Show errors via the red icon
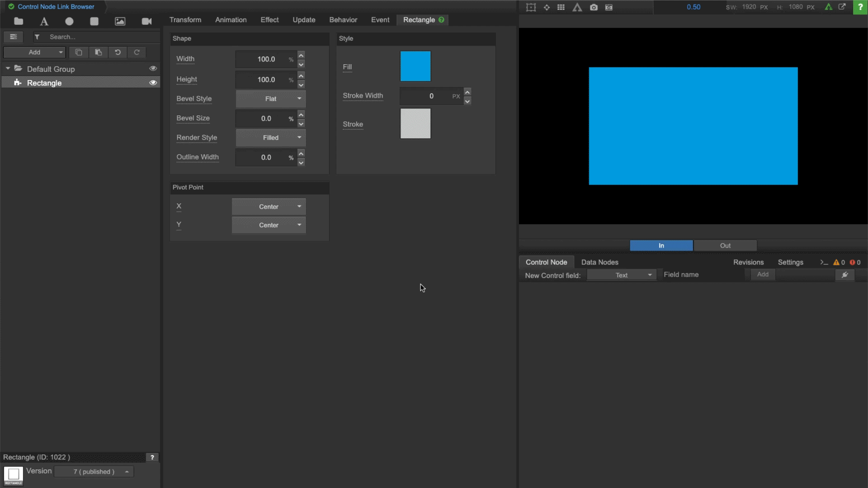Image resolution: width=868 pixels, height=488 pixels. [852, 263]
